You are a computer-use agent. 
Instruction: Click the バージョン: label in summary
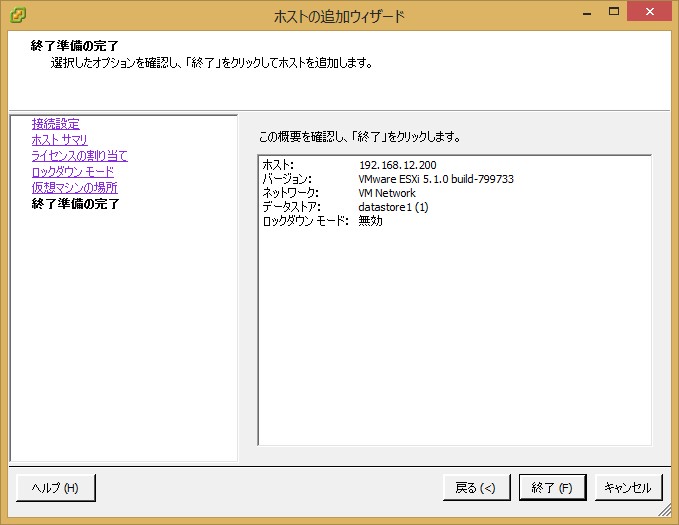287,179
